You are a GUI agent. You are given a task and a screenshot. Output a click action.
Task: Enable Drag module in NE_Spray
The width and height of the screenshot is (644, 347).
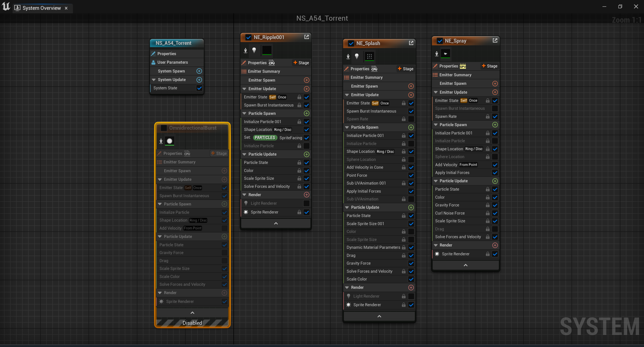point(495,229)
